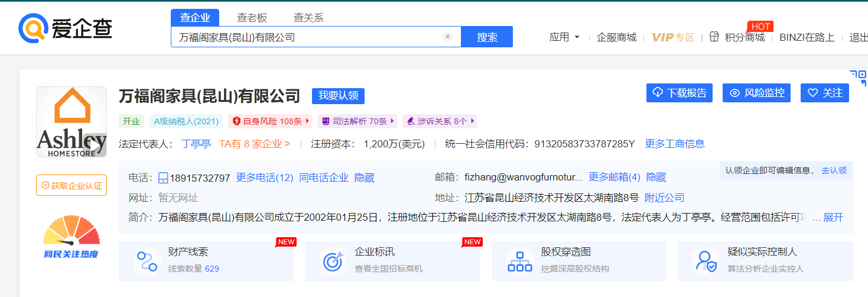Viewport: 868px width, 297px height.
Task: Click the 网民关注热度 gauge
Action: tap(71, 236)
